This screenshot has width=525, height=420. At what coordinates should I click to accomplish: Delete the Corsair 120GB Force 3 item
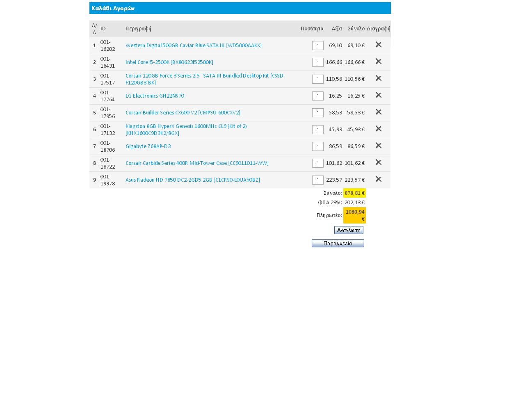[379, 78]
